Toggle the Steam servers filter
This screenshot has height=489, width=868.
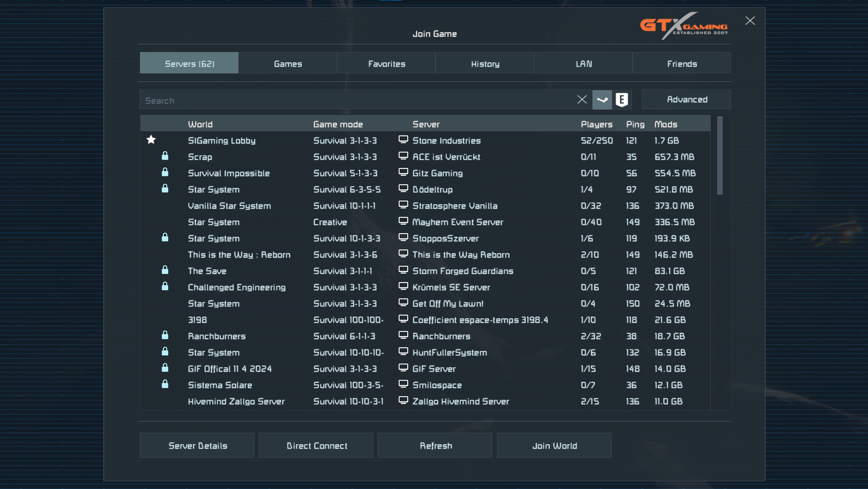(x=602, y=100)
